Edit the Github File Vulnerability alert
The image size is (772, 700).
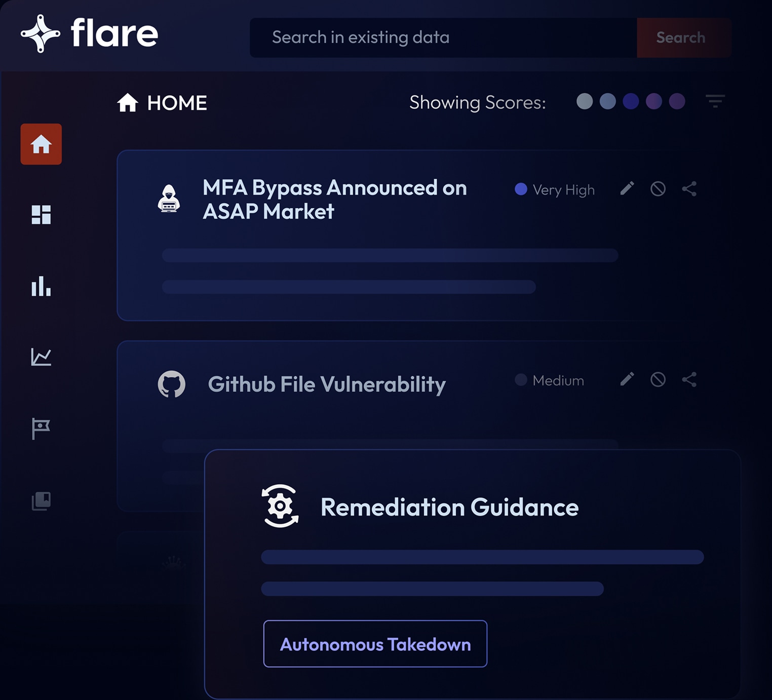coord(627,379)
